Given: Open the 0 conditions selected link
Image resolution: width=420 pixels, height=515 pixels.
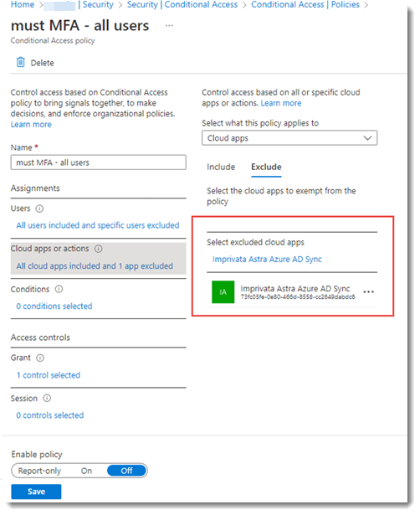Looking at the screenshot, I should (54, 306).
